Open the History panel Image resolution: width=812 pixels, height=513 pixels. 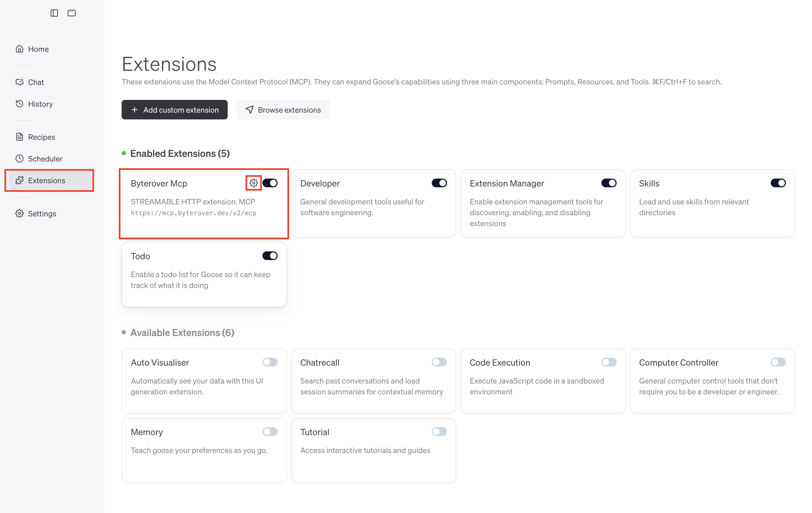tap(40, 103)
